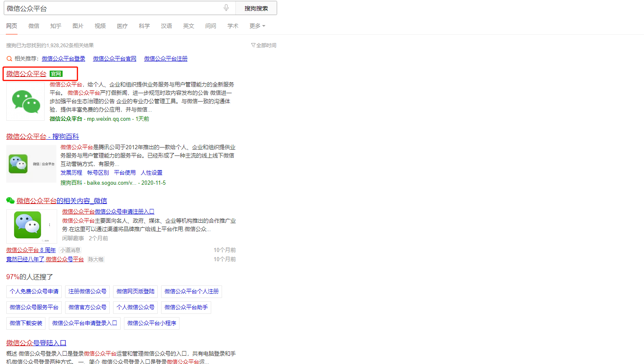Viewport: 644px width, 364px height.
Task: Open the 学术 tab
Action: click(233, 26)
